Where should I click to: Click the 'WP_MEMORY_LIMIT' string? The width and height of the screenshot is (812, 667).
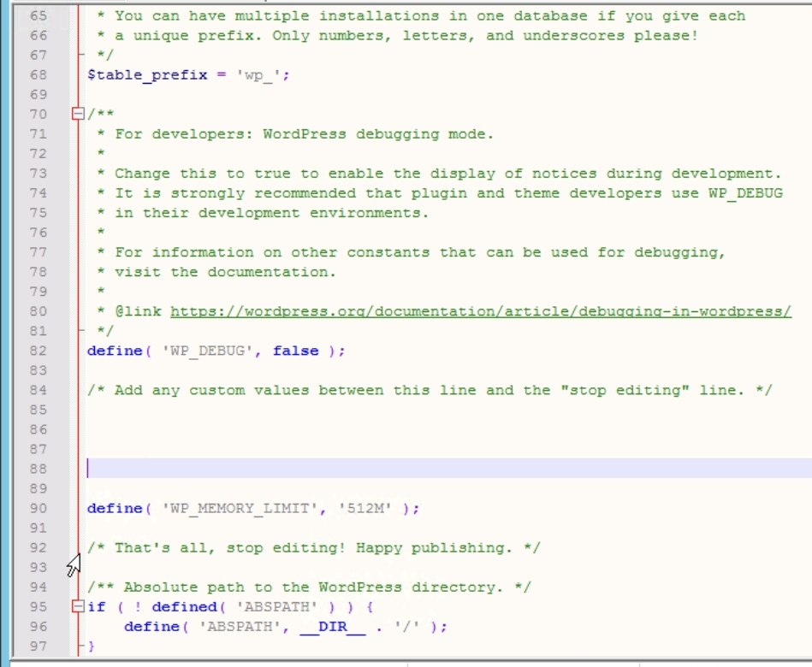coord(240,509)
